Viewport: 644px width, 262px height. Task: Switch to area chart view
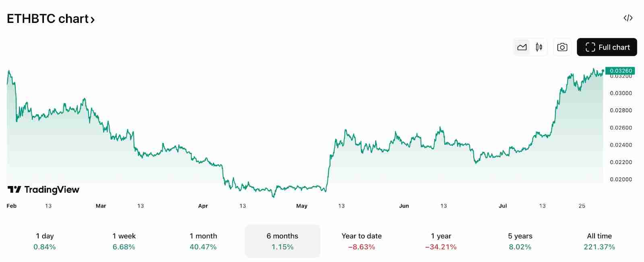coord(522,47)
